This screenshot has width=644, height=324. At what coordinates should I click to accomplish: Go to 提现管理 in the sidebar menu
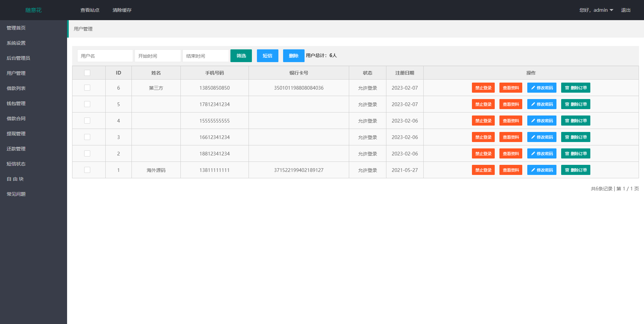click(16, 134)
